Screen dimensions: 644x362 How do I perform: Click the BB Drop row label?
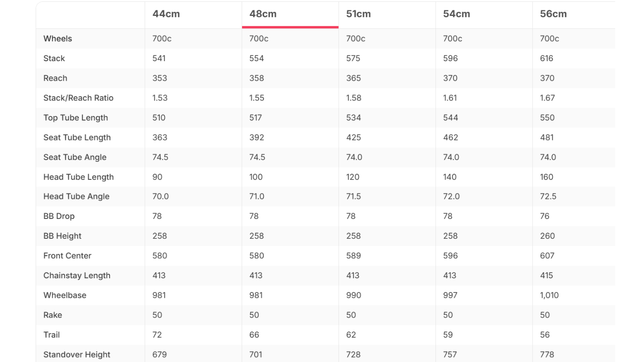59,216
